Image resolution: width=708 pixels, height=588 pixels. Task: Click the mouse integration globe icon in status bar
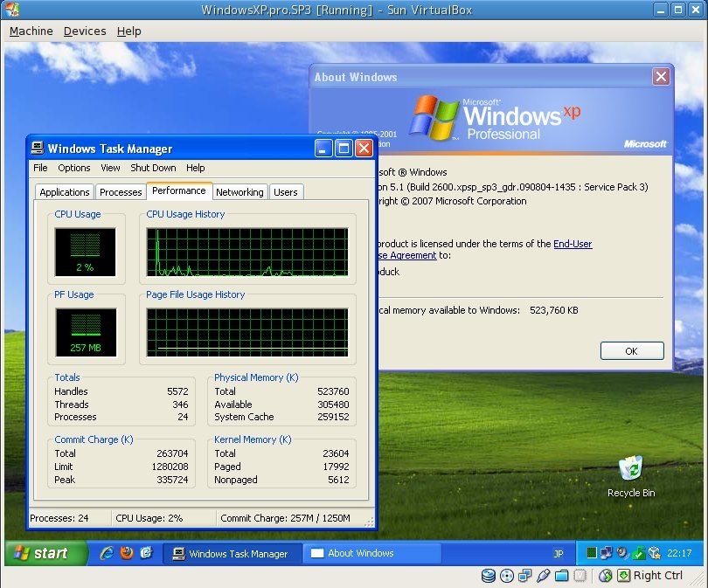pyautogui.click(x=605, y=576)
